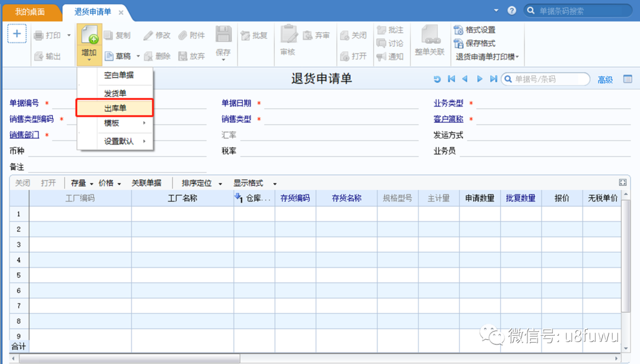Expand the 保存 save dropdown arrow
The image size is (640, 364).
point(223,60)
